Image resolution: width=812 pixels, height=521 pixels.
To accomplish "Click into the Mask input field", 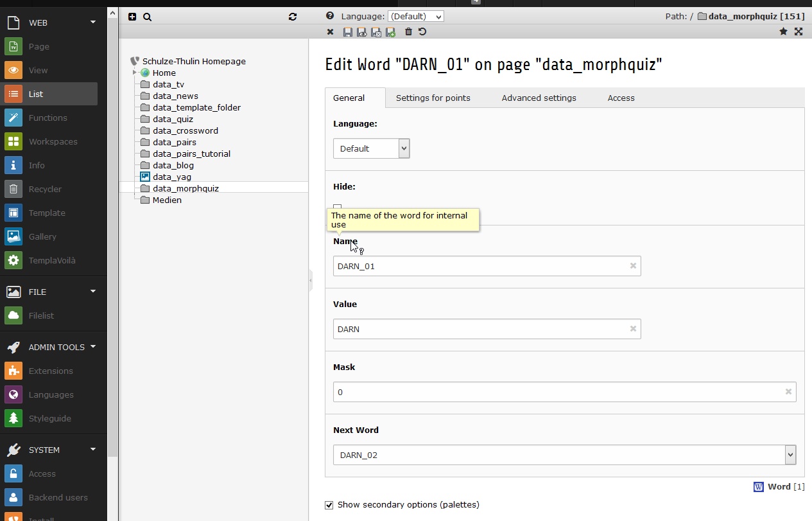I will (x=564, y=392).
